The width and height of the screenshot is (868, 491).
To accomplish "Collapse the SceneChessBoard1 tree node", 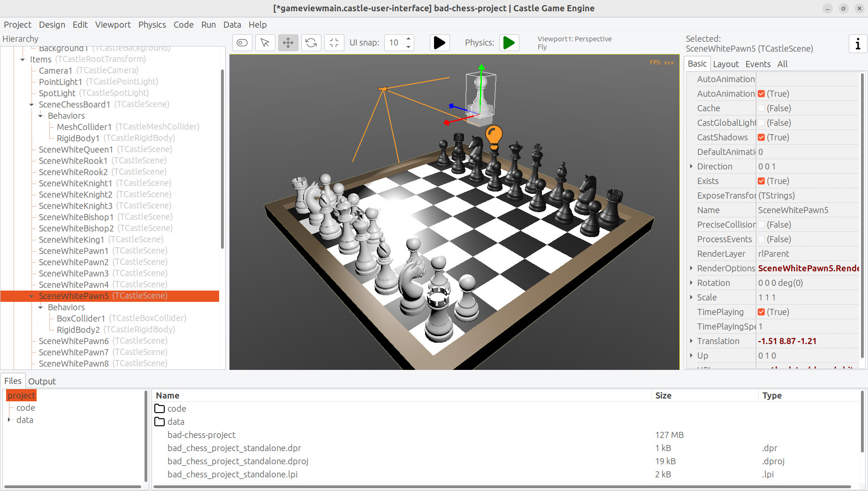I will click(31, 105).
